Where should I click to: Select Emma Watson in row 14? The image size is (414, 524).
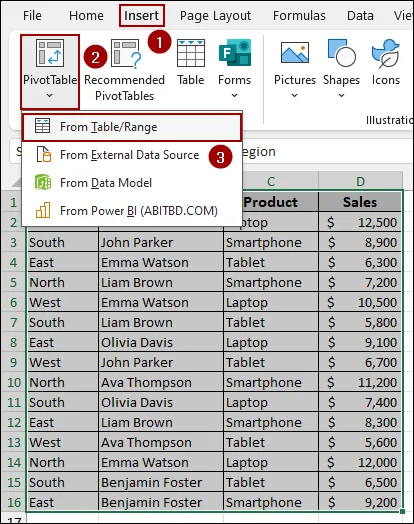pyautogui.click(x=161, y=463)
